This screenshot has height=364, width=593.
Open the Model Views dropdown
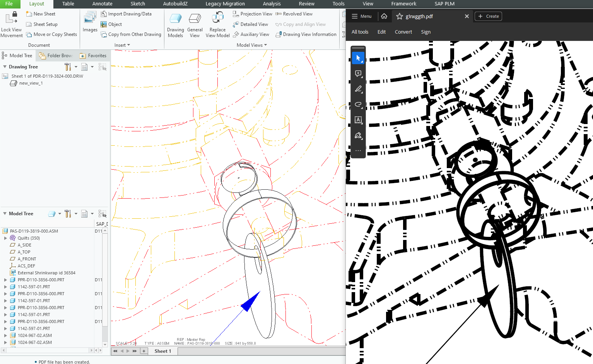(251, 45)
